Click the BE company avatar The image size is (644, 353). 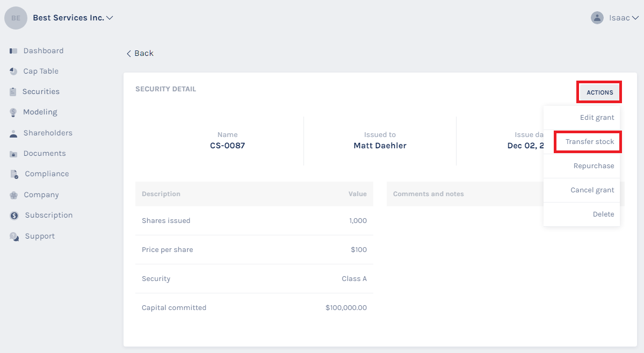pyautogui.click(x=16, y=18)
